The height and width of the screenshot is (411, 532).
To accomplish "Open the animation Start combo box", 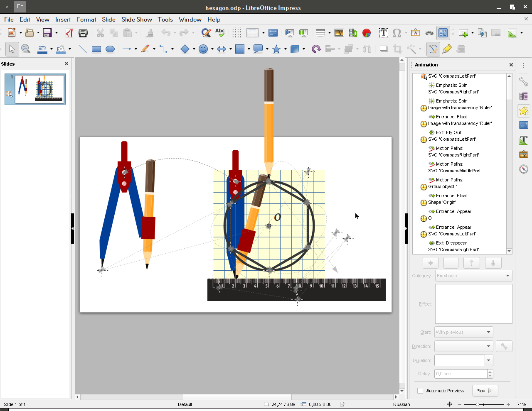I will 463,332.
